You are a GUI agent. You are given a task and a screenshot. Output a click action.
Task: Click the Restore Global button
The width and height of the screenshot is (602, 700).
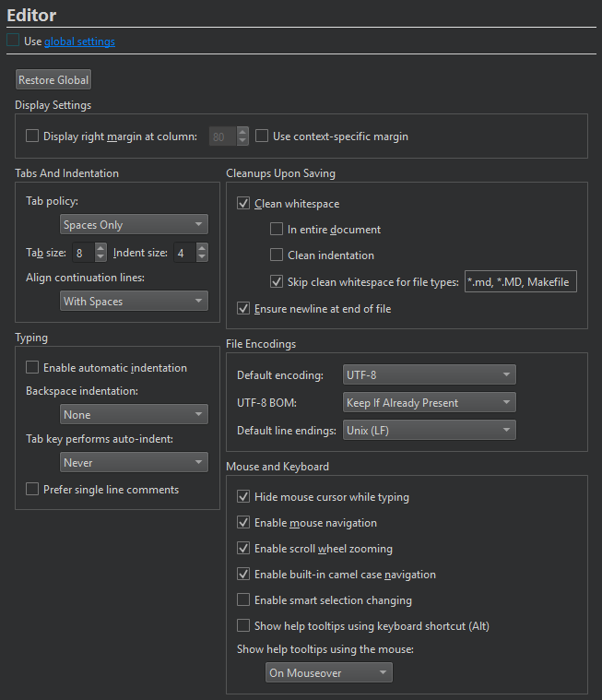pos(53,80)
